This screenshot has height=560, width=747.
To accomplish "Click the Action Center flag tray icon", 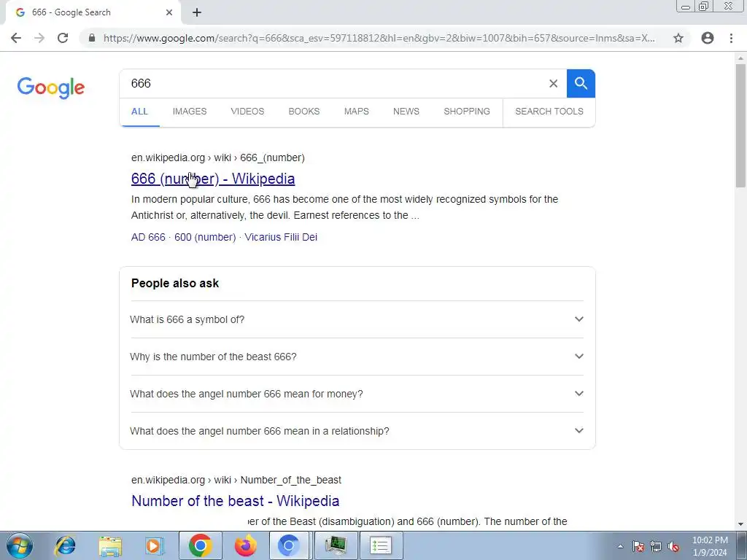I will click(x=638, y=546).
